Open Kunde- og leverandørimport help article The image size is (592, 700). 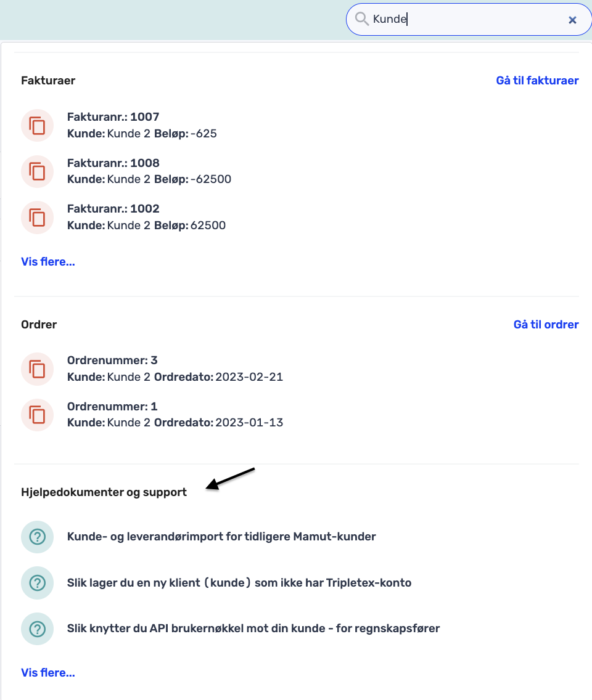click(221, 537)
